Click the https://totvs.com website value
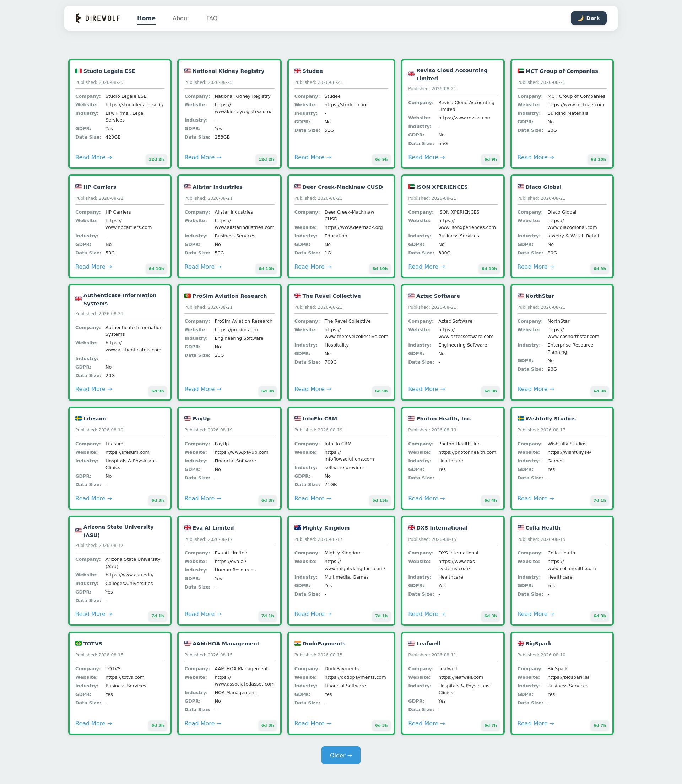Image resolution: width=682 pixels, height=784 pixels. 125,677
